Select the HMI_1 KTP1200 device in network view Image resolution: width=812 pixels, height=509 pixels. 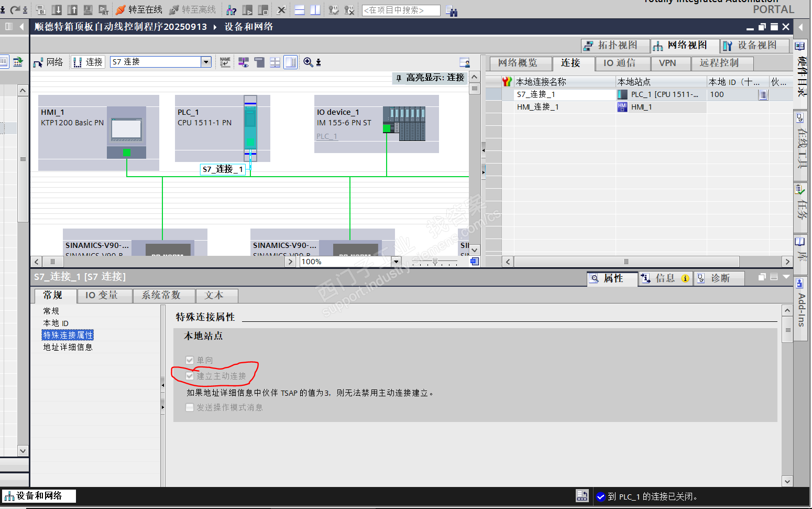pyautogui.click(x=98, y=133)
